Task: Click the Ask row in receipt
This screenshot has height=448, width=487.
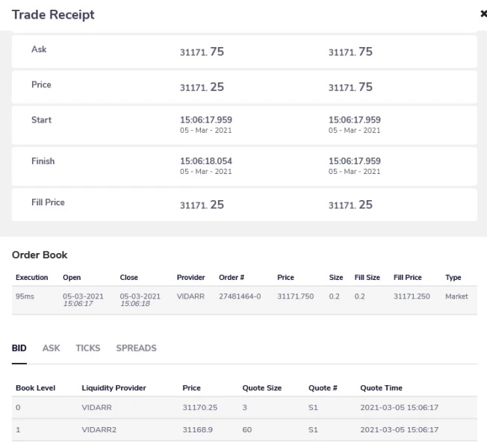Action: pos(244,52)
